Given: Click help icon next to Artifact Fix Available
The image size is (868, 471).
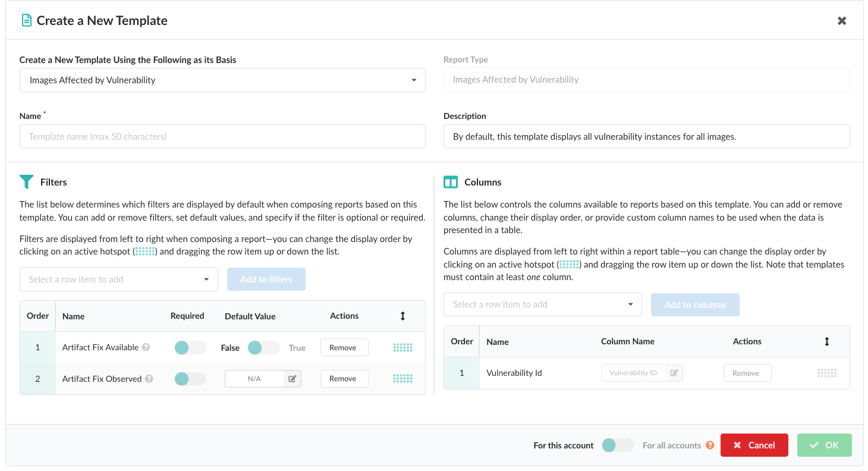Looking at the screenshot, I should click(146, 347).
